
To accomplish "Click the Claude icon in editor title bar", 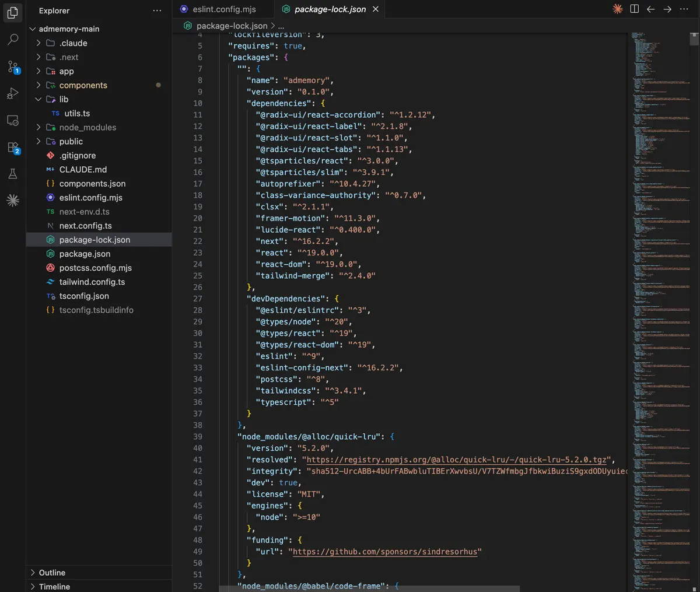I will click(x=618, y=9).
